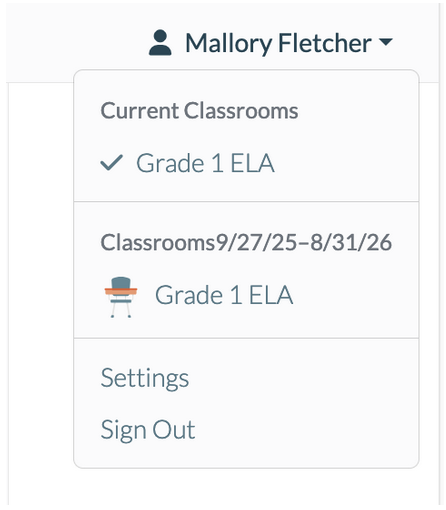Click the checkmark beside Grade 1 ELA

[112, 163]
